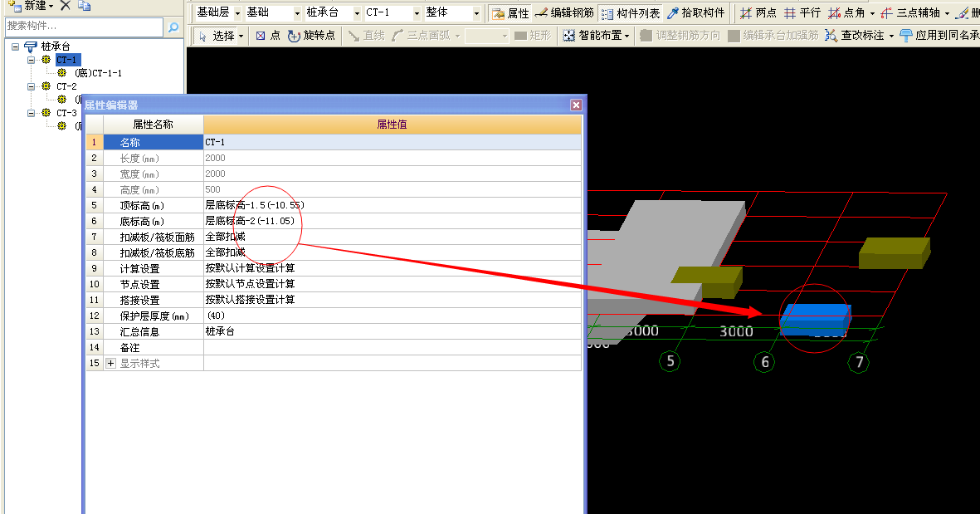
Task: Click the 汇总信息 value 桩承台 cell
Action: point(392,331)
